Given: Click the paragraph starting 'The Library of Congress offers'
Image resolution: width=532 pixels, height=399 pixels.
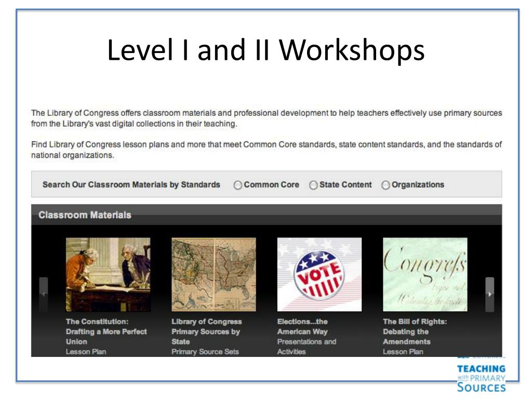Looking at the screenshot, I should pos(267,118).
